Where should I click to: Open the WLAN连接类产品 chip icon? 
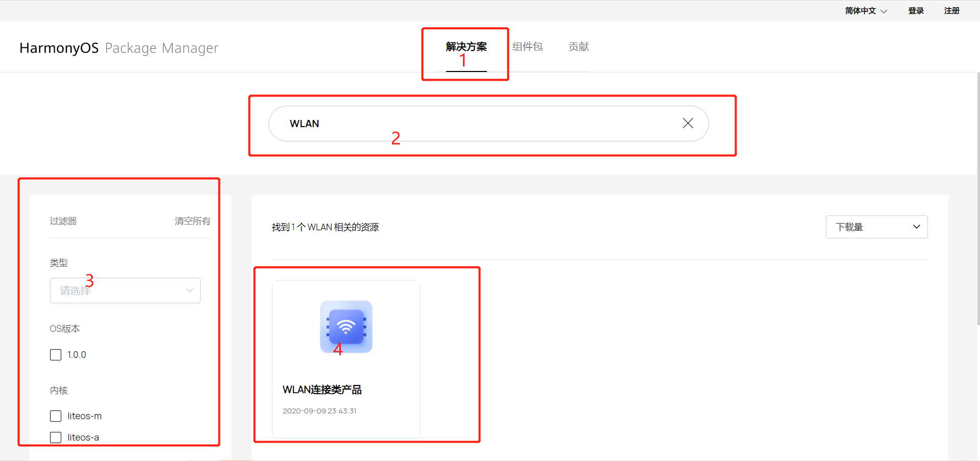pos(346,327)
